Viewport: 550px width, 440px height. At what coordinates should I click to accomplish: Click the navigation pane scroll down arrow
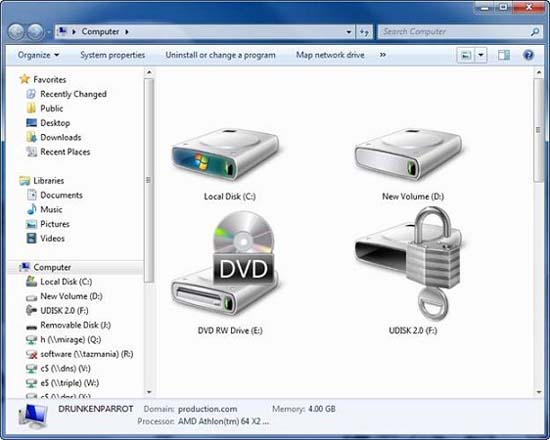(149, 392)
